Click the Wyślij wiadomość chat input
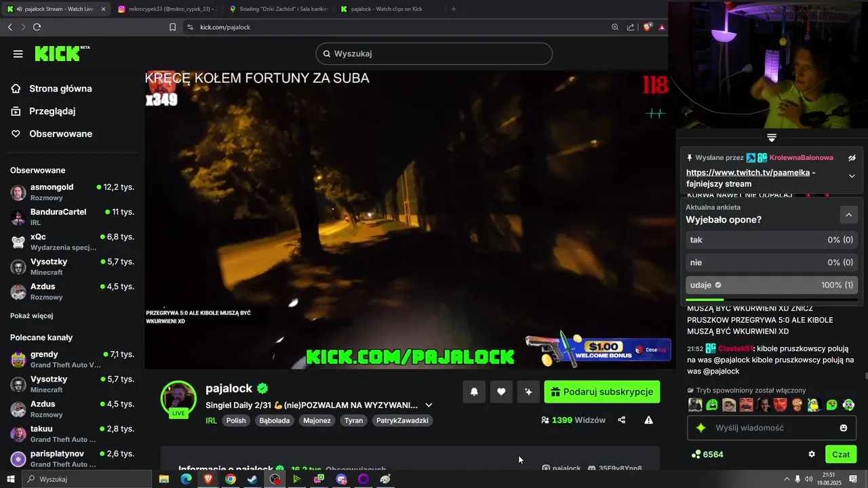 pyautogui.click(x=772, y=428)
